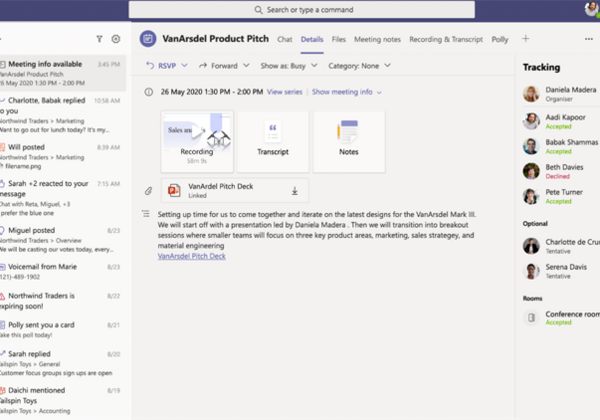The image size is (600, 420).
Task: Click Beth Davies's avatar
Action: 531,171
